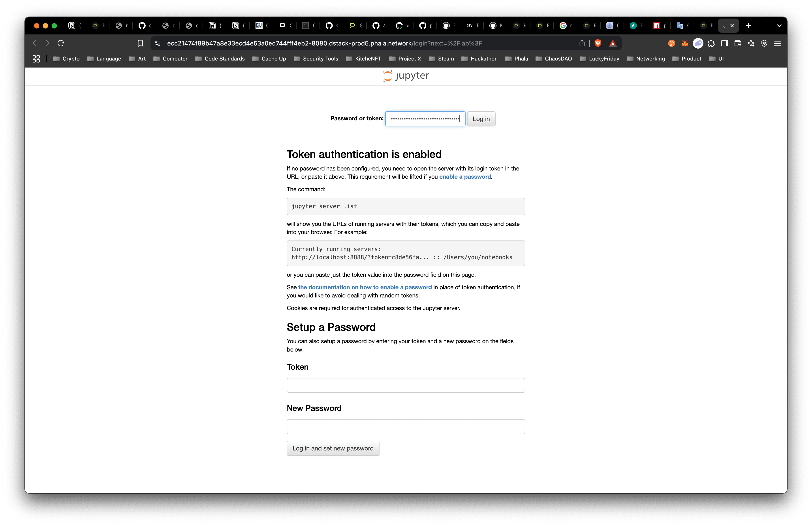Expand the tab list chevron
This screenshot has width=812, height=526.
click(x=779, y=26)
